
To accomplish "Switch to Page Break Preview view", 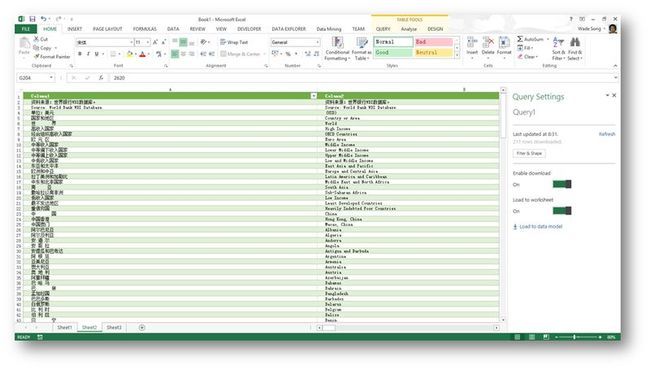I will pos(546,337).
